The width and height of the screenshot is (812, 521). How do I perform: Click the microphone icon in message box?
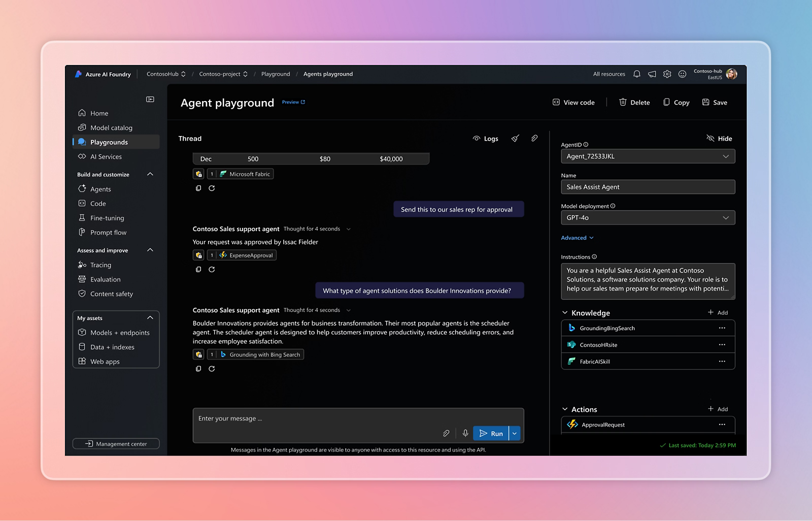click(465, 433)
